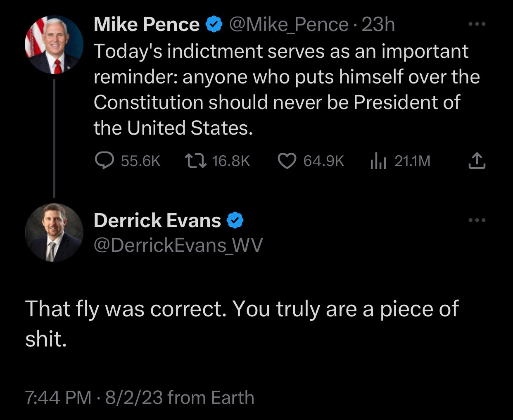Click the verified badge next to Derrick Evans

pos(235,220)
